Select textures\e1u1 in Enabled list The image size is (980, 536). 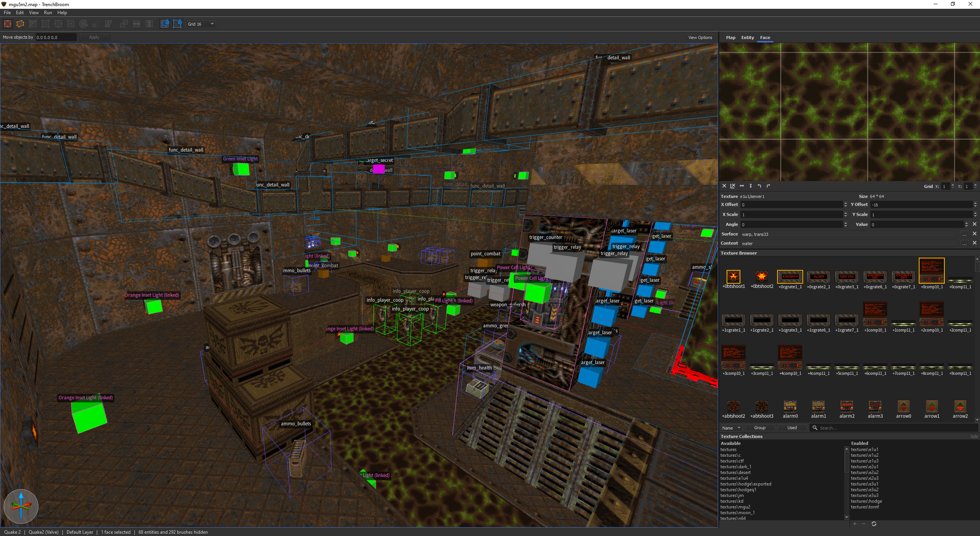(x=864, y=449)
